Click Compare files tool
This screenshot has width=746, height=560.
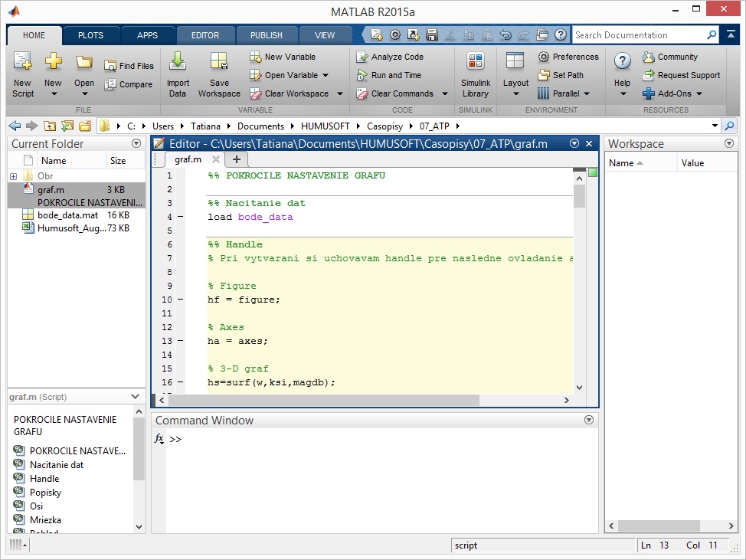point(129,84)
